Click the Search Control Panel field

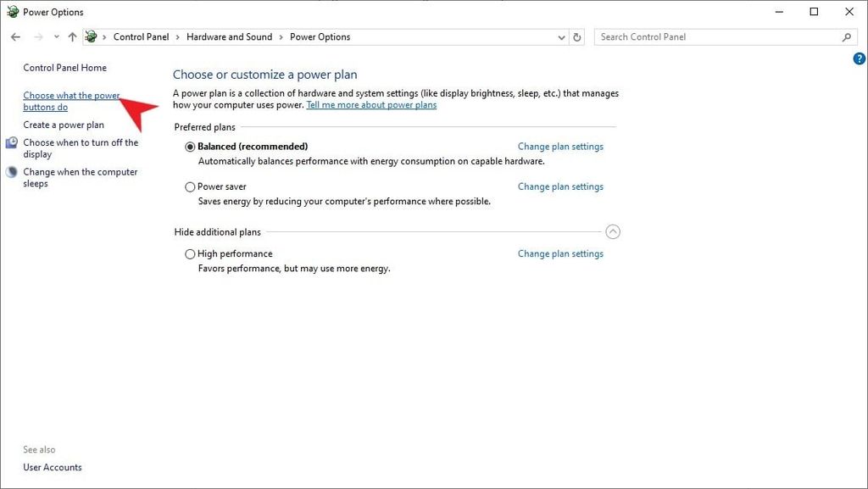tap(716, 37)
